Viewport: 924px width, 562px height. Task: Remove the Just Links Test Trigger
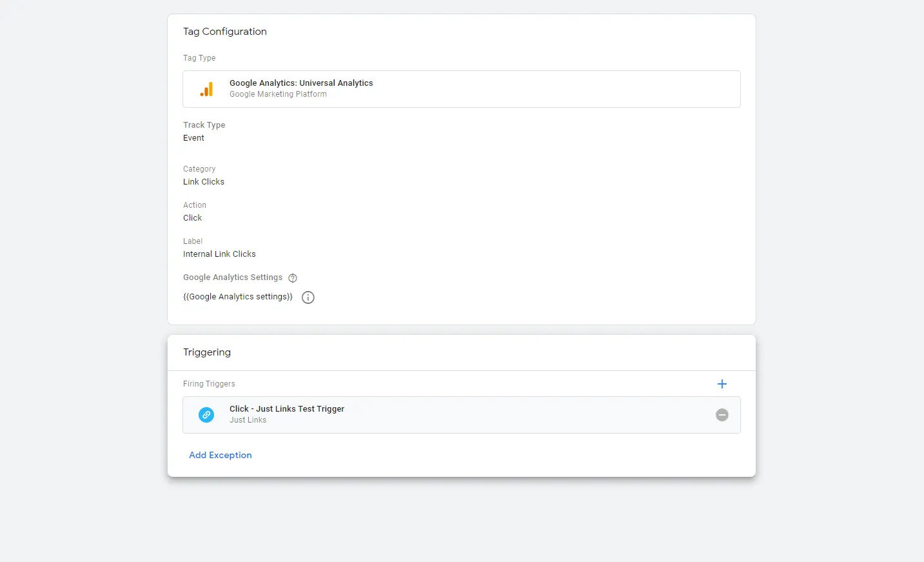(x=722, y=415)
